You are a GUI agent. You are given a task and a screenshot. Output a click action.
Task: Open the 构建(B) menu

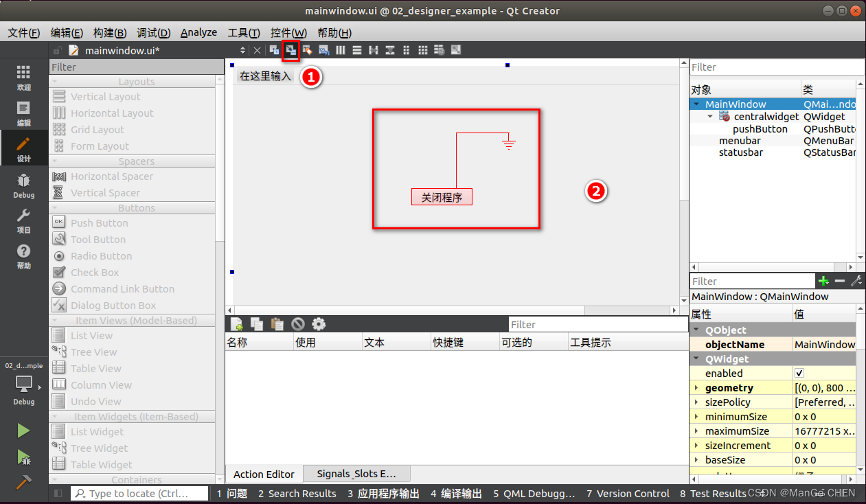pos(109,32)
